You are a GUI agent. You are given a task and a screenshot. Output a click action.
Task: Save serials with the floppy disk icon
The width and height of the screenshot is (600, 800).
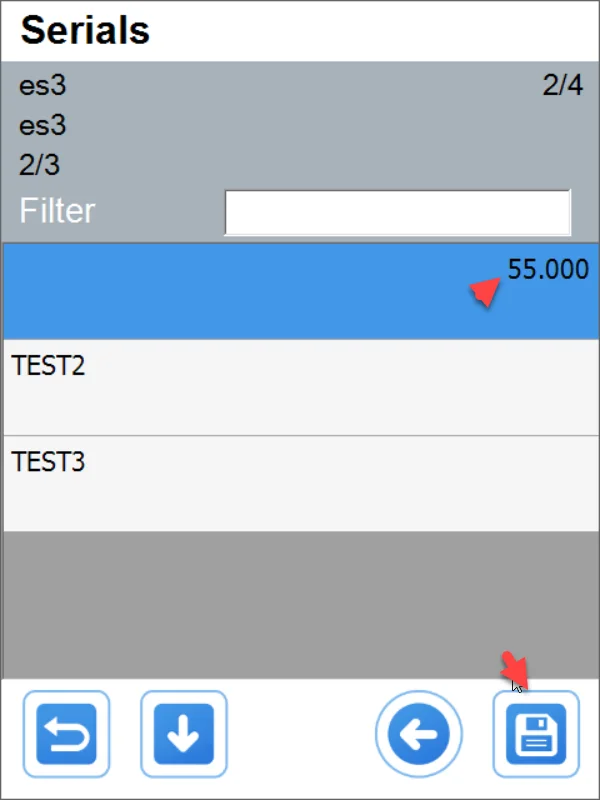pyautogui.click(x=536, y=735)
